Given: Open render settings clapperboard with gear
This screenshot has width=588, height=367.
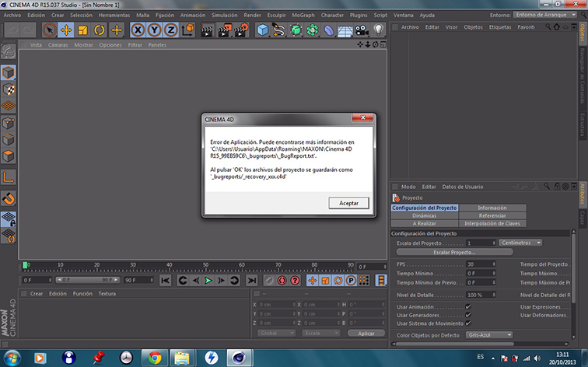Looking at the screenshot, I should click(241, 30).
